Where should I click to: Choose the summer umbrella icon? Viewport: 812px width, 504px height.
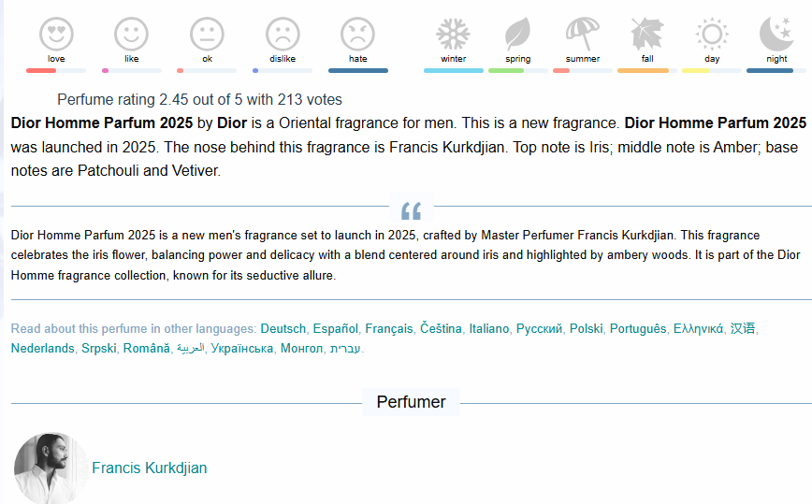(583, 34)
